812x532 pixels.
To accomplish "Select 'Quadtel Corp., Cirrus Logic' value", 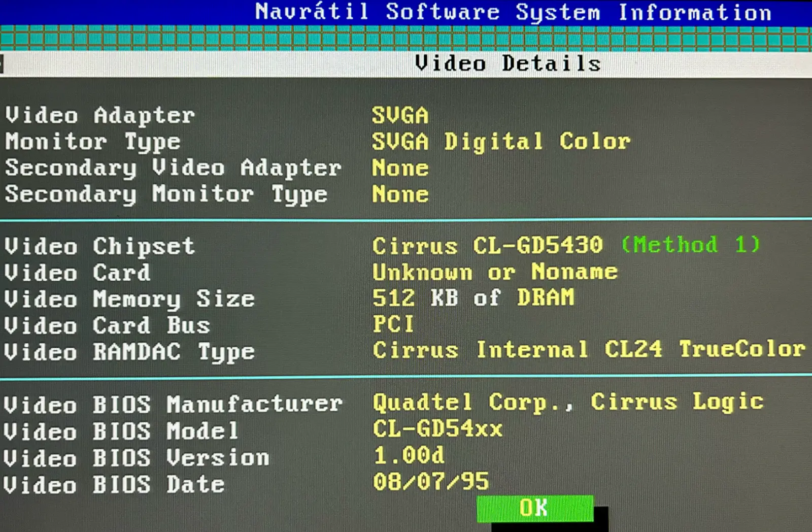I will [568, 402].
